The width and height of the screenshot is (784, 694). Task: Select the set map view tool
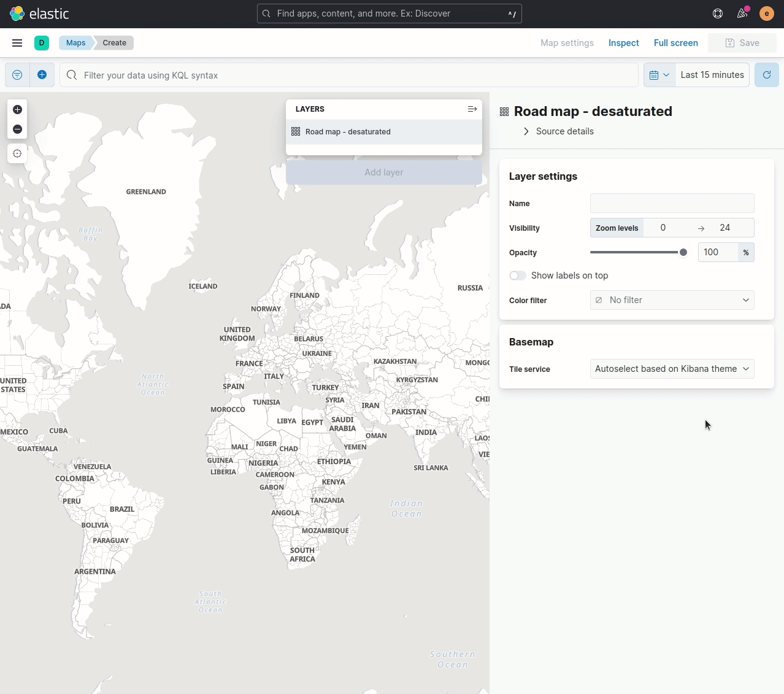point(17,153)
